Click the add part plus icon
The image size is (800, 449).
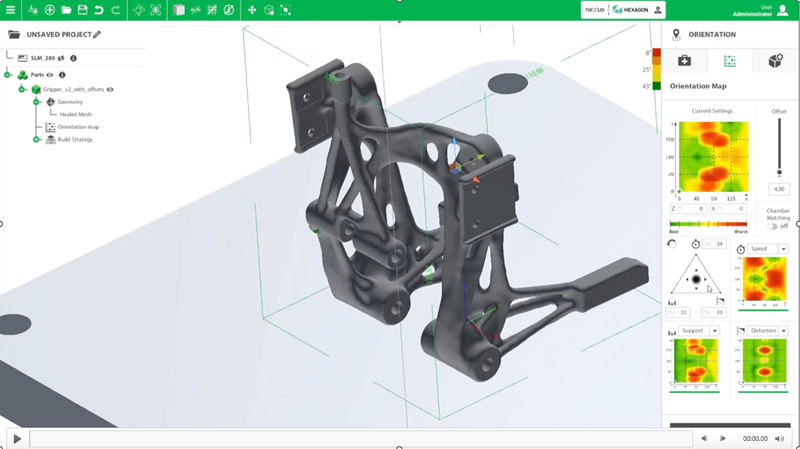(x=49, y=10)
